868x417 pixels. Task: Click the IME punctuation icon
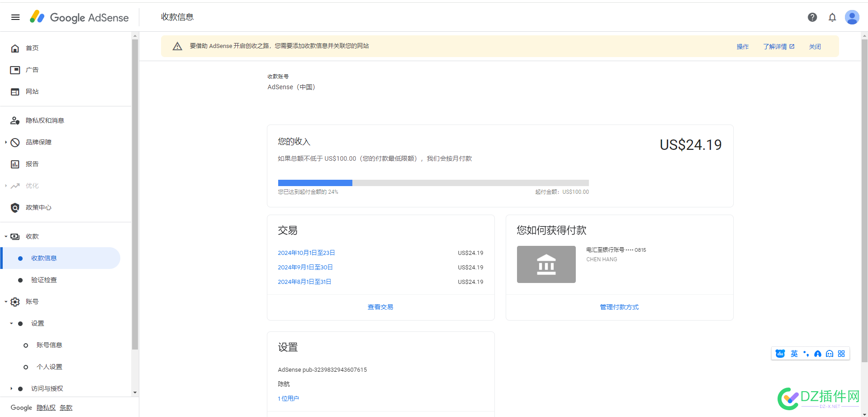coord(806,354)
